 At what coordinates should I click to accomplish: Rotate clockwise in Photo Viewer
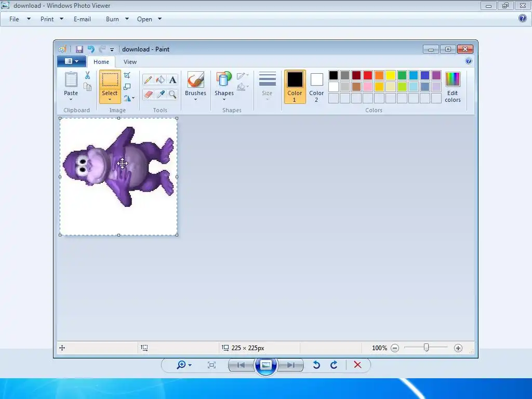click(334, 365)
